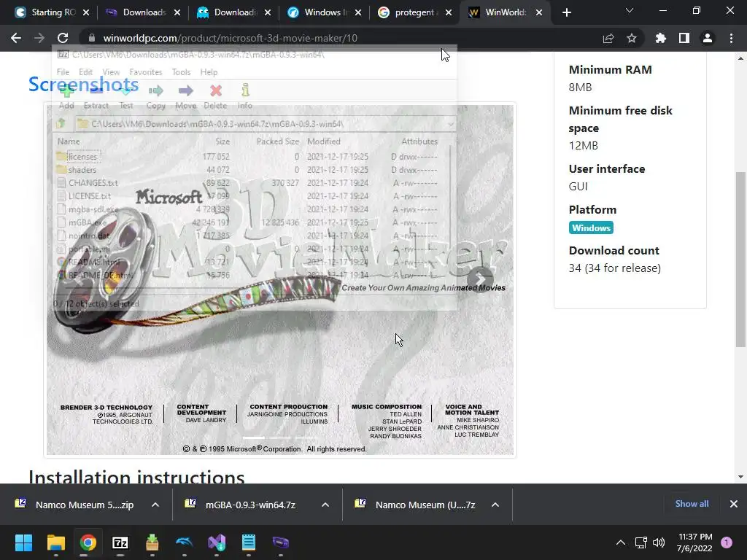The image size is (747, 560).
Task: Close the protegent tab
Action: click(x=449, y=12)
